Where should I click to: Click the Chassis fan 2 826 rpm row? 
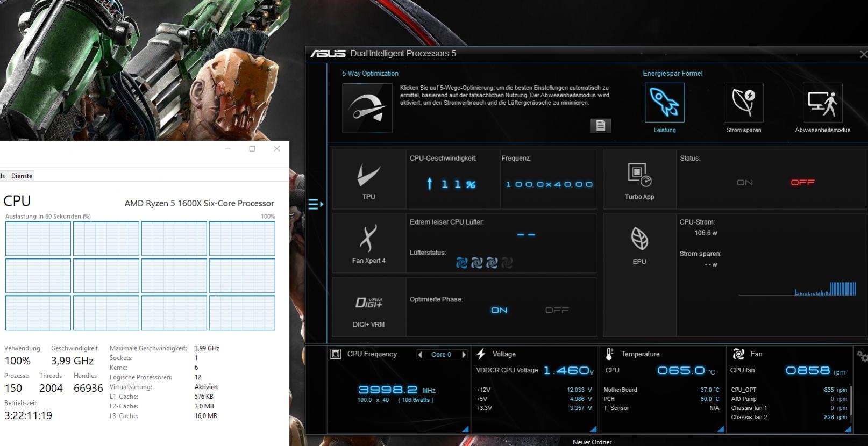[x=789, y=418]
